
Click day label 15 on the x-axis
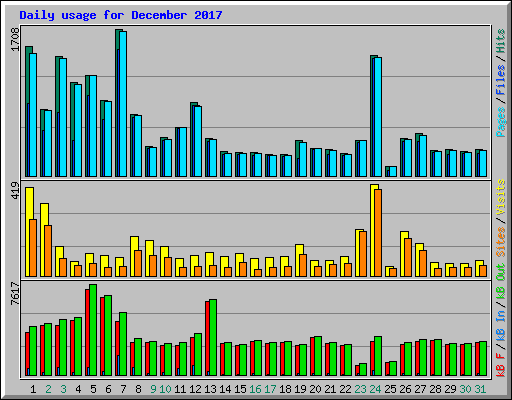240,389
